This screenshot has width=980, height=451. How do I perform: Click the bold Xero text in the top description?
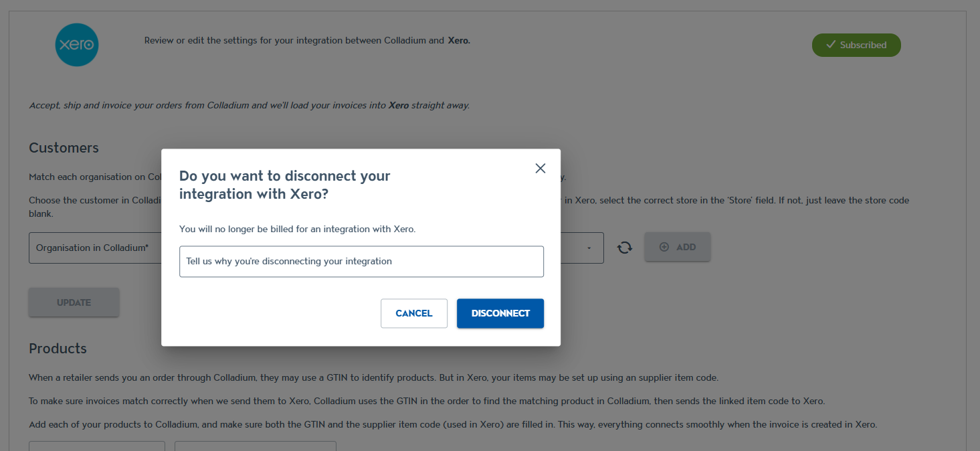point(459,41)
